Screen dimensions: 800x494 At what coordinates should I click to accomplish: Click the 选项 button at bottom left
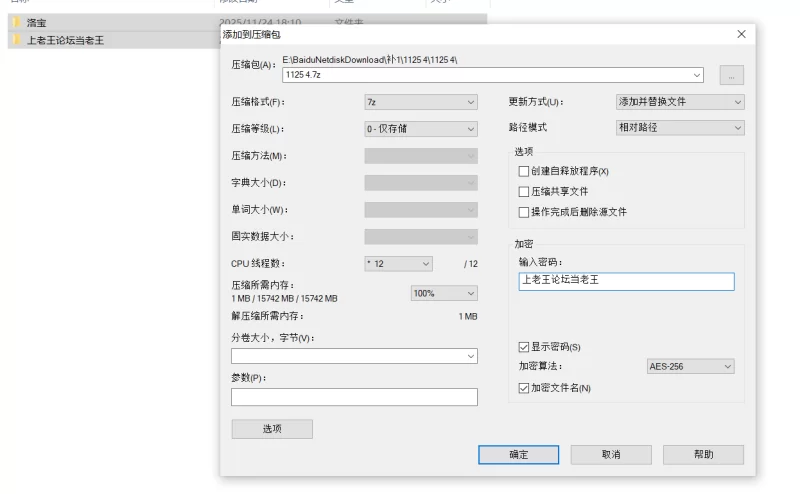(x=272, y=429)
